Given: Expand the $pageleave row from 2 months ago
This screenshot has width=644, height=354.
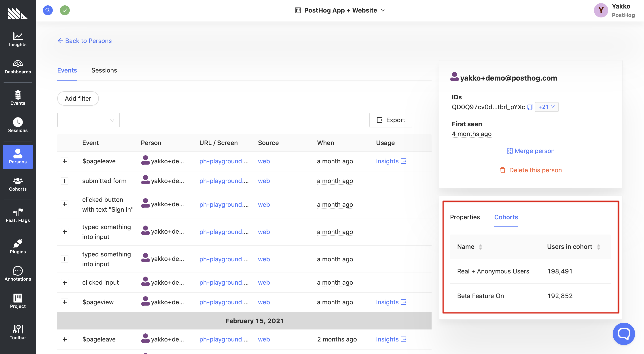Looking at the screenshot, I should pyautogui.click(x=65, y=339).
